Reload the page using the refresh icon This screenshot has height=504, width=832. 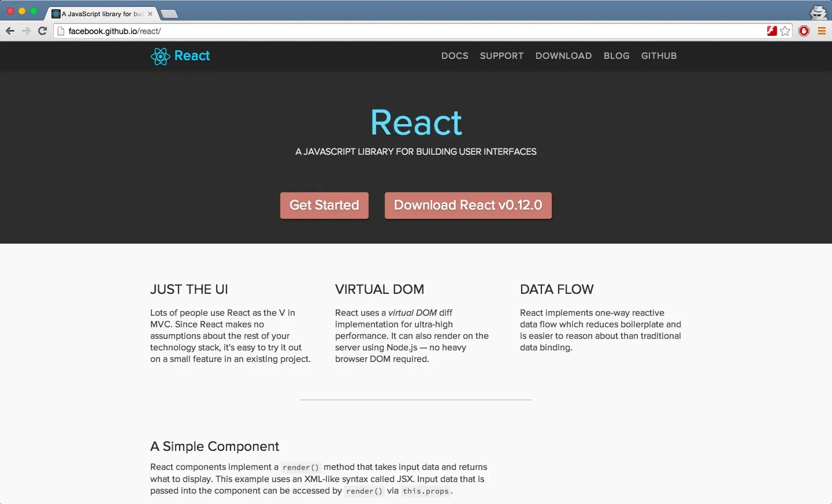coord(41,31)
